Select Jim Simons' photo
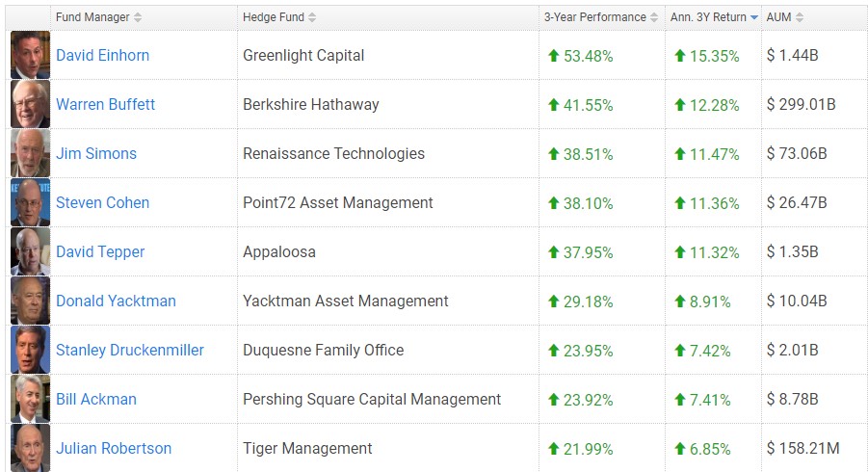868x472 pixels. click(x=30, y=154)
